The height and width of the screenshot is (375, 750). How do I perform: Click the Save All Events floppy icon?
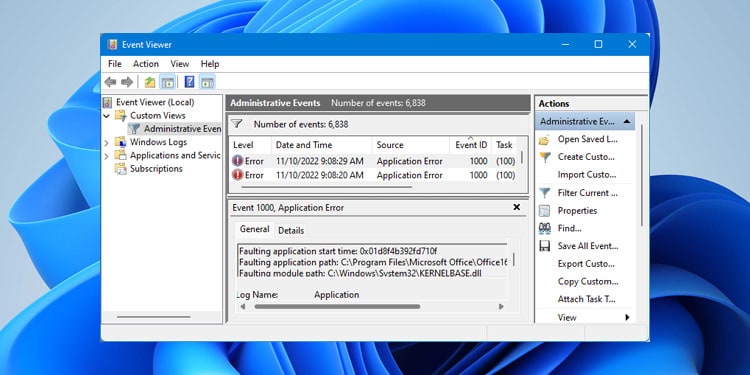point(544,246)
